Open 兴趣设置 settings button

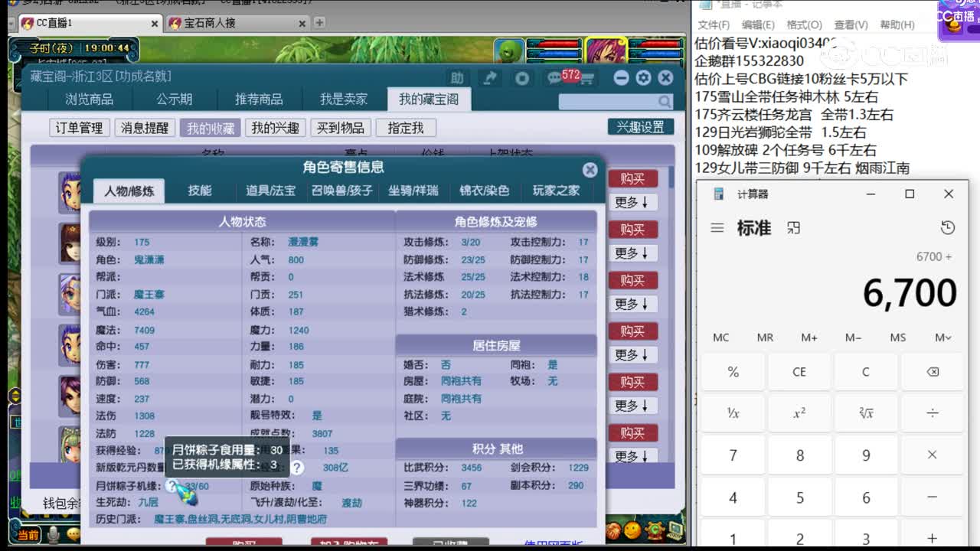tap(641, 127)
